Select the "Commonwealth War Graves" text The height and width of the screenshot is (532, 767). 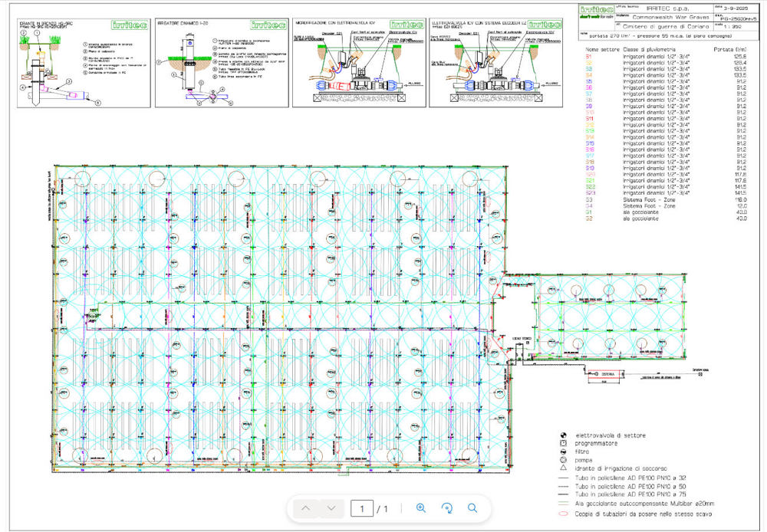point(670,17)
